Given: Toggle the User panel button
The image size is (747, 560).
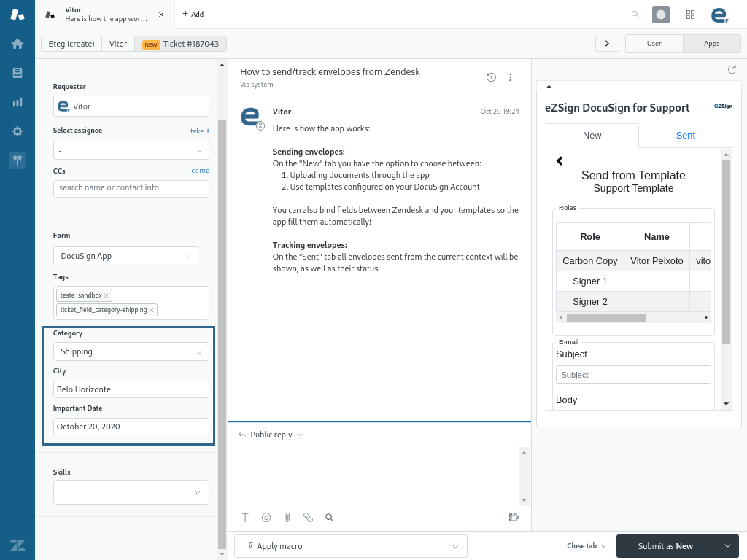Looking at the screenshot, I should [x=654, y=44].
